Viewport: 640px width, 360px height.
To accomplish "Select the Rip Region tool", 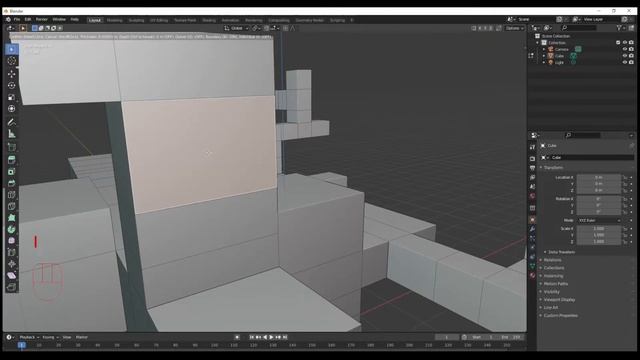I will (11, 287).
